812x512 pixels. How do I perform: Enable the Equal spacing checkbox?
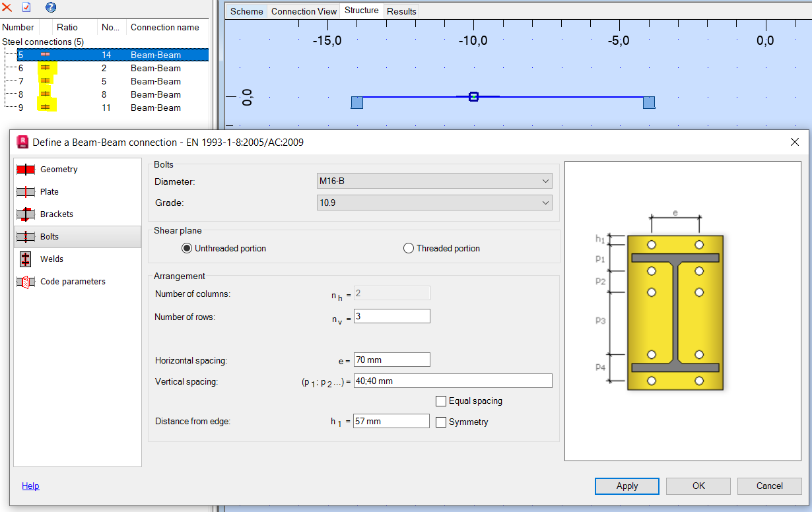[x=440, y=400]
